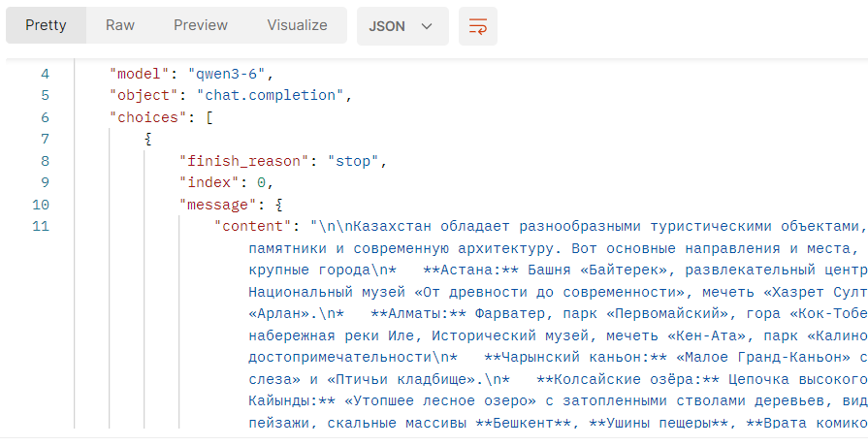
Task: Click the «Кен-Ата» mosque name
Action: click(707, 336)
